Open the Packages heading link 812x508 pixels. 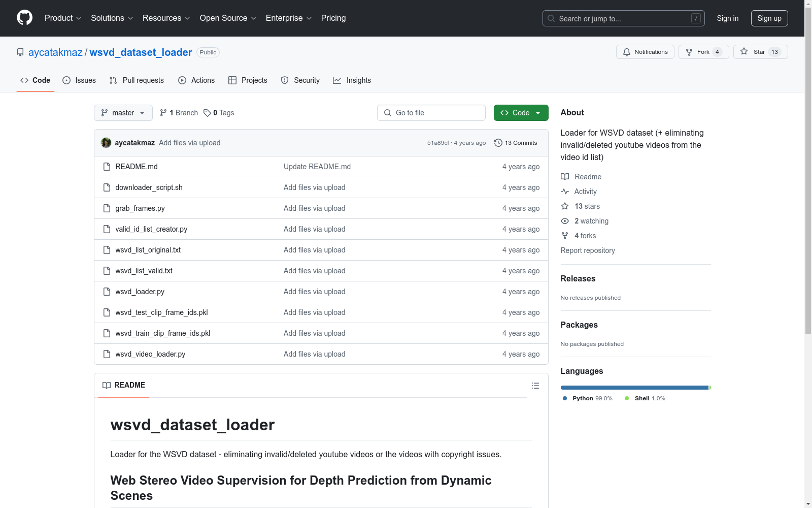click(x=579, y=325)
